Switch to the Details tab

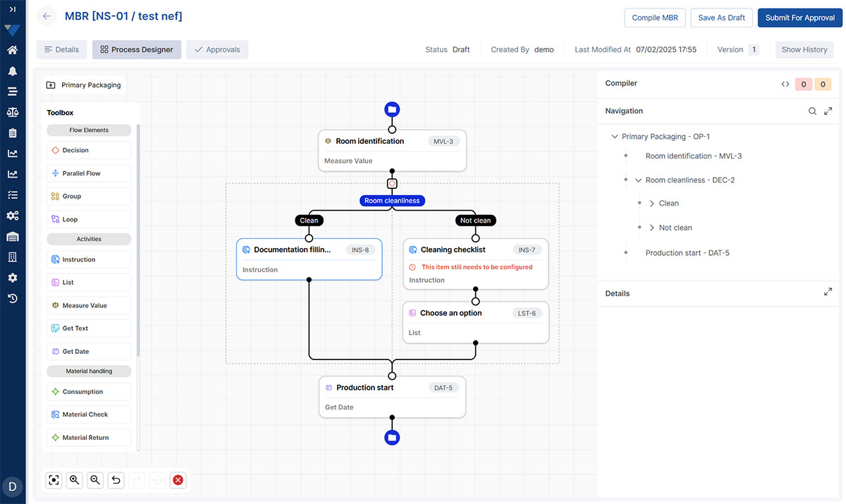(x=61, y=49)
